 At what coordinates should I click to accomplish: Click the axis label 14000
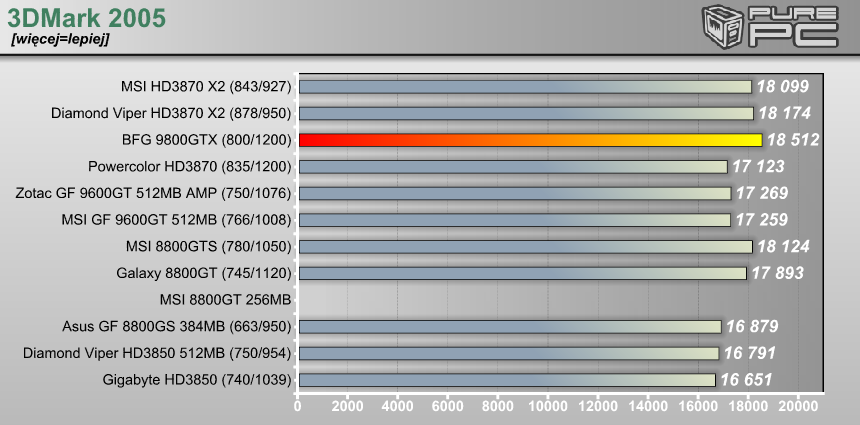647,406
